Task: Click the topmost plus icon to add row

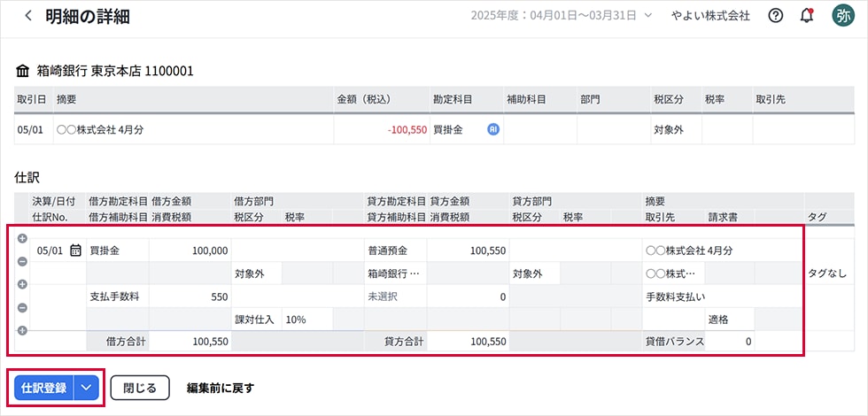Action: (22, 238)
